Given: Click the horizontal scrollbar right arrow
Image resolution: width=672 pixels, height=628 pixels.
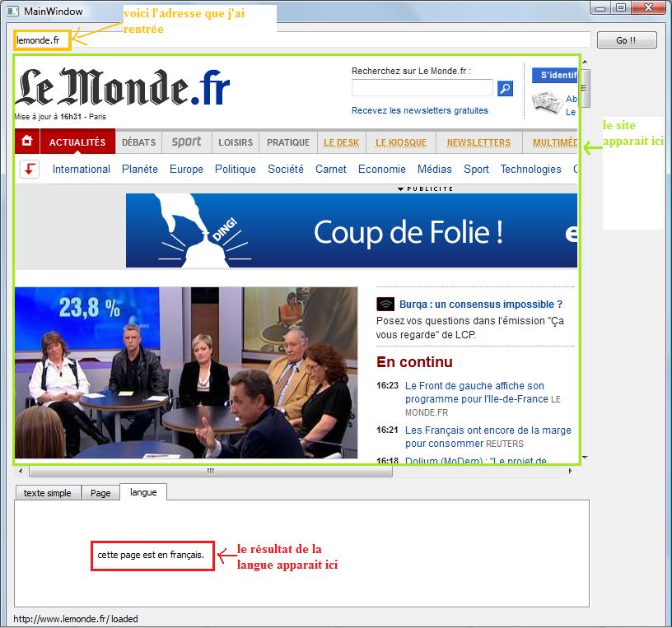Looking at the screenshot, I should [570, 471].
